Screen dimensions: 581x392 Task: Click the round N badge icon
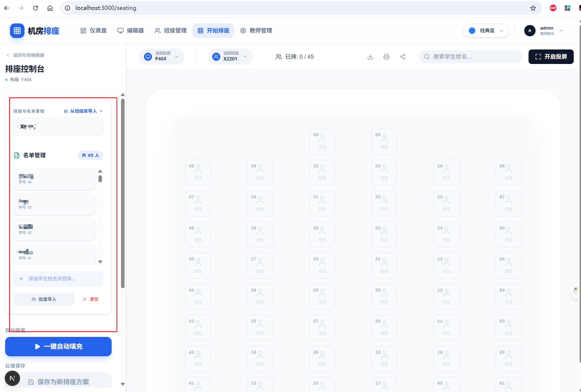coord(12,379)
